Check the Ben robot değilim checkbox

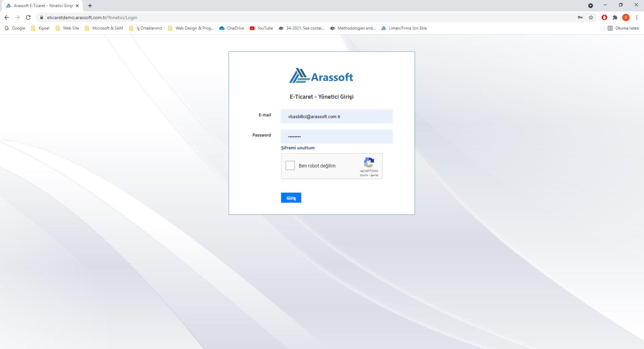click(290, 165)
